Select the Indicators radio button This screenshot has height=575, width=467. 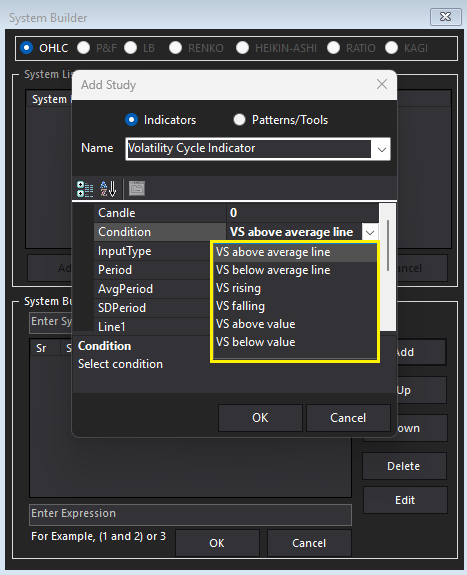[x=131, y=120]
